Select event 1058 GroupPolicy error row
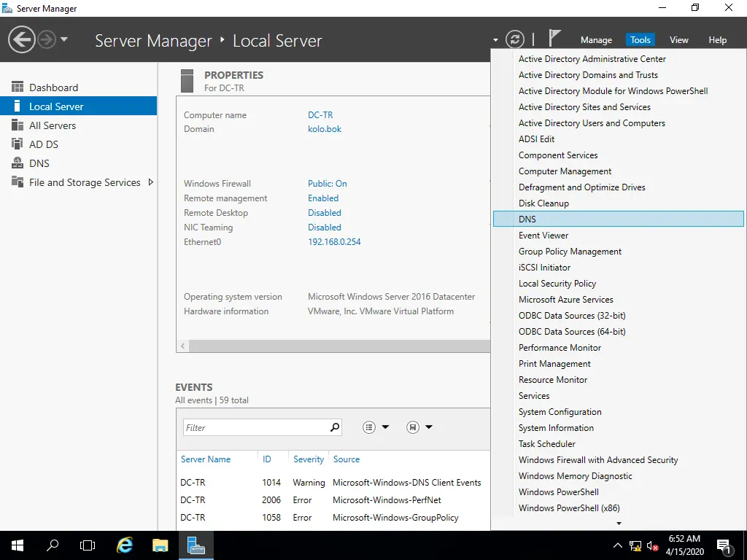 333,518
